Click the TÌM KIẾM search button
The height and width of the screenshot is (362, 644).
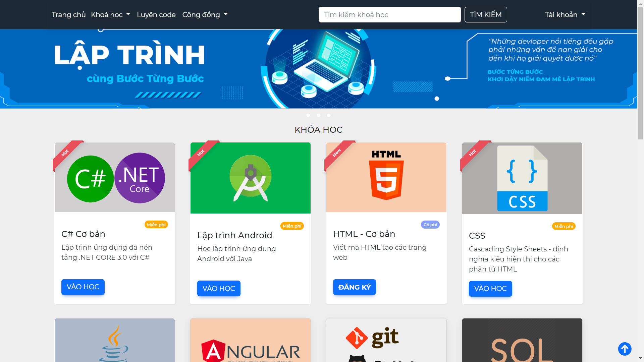click(x=485, y=14)
